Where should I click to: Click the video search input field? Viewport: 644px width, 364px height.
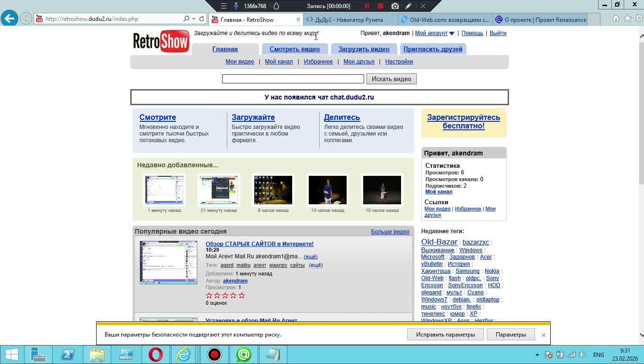[293, 79]
